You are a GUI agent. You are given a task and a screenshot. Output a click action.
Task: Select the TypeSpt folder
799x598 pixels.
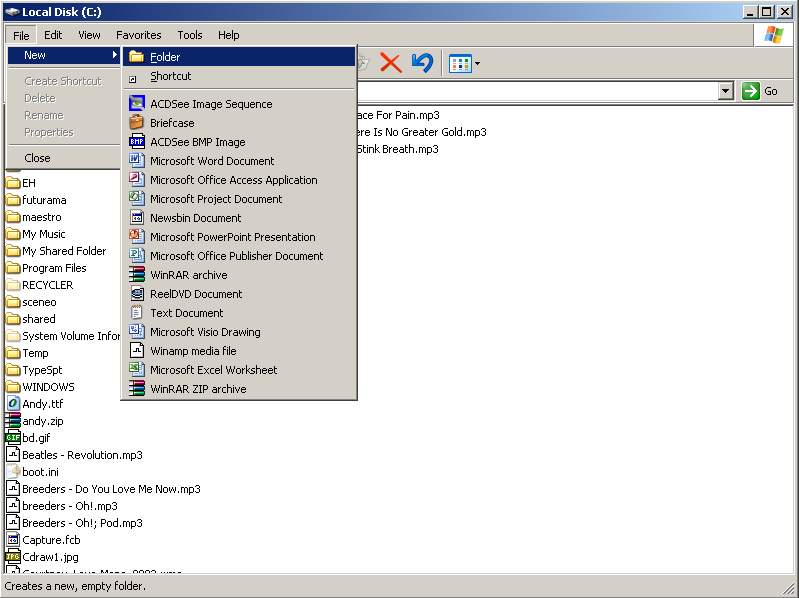point(34,370)
